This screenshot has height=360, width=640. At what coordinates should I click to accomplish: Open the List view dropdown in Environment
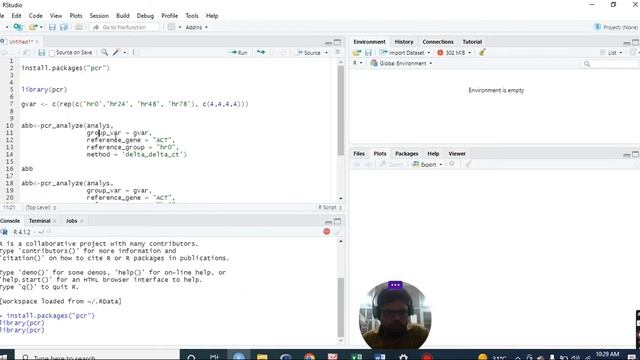611,53
